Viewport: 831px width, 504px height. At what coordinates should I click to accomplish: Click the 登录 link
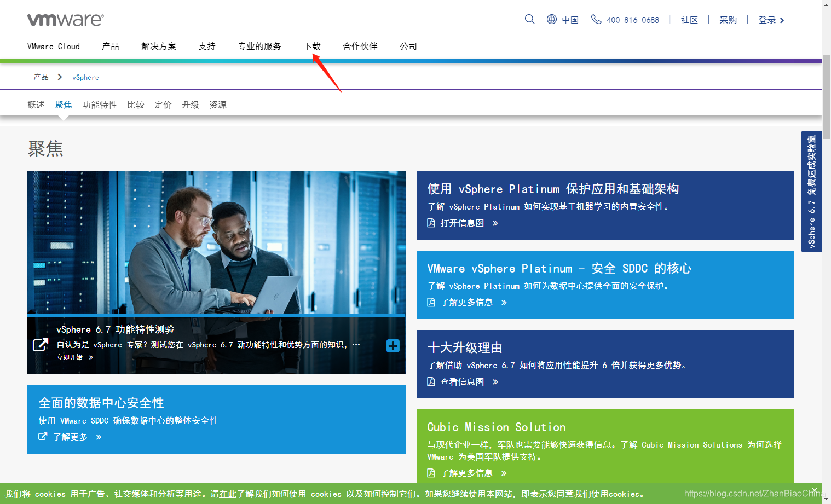(767, 20)
